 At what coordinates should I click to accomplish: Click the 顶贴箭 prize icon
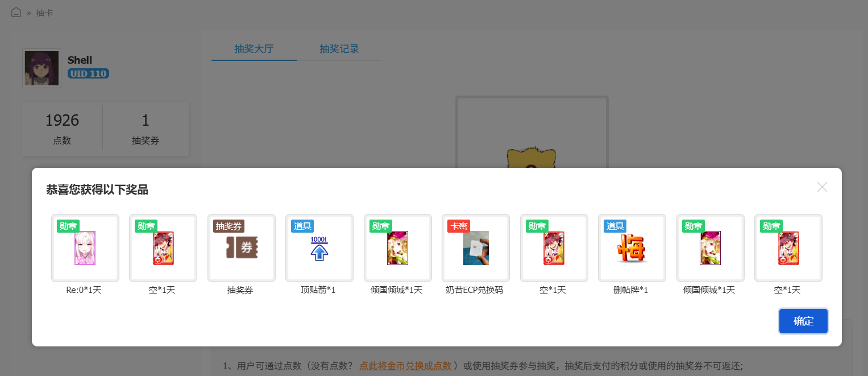pos(319,250)
